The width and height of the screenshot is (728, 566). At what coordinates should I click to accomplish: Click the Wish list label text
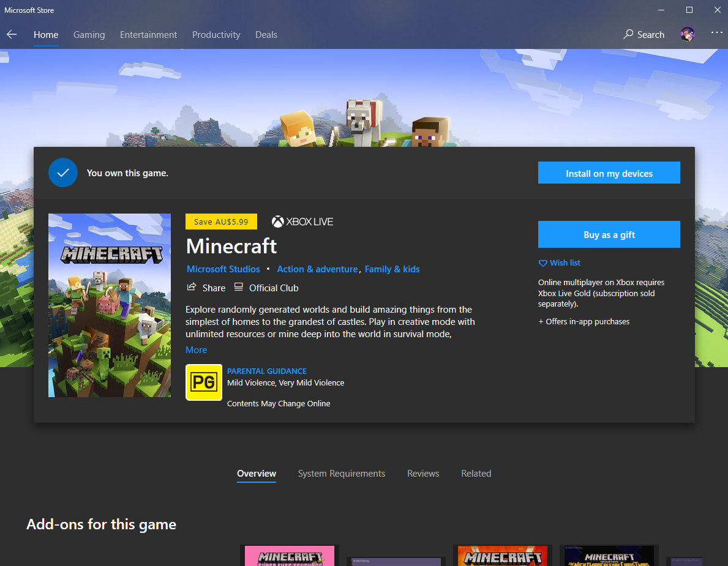565,263
